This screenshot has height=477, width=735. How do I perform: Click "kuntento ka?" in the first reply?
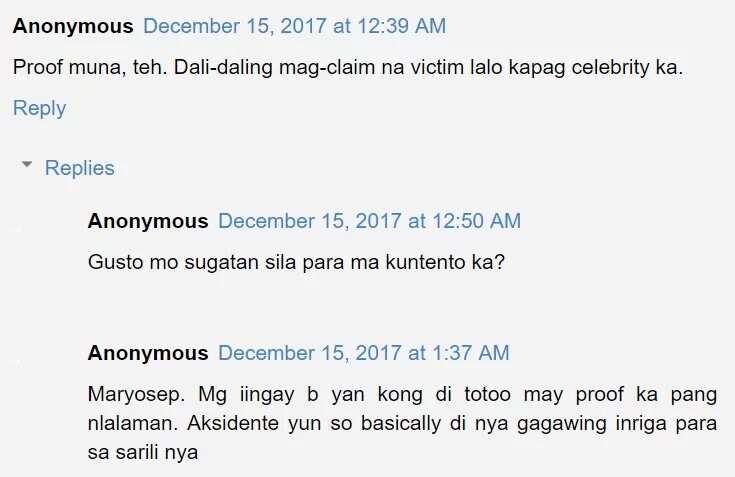445,262
